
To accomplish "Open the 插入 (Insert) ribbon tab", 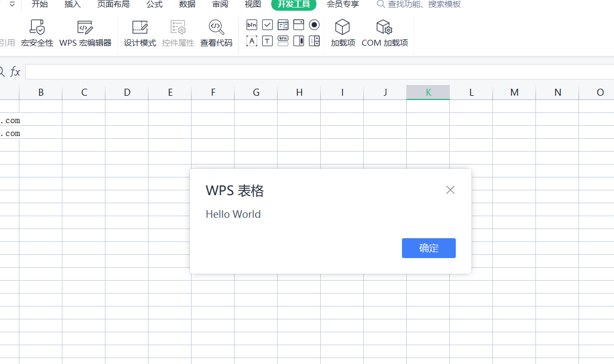I will (72, 4).
